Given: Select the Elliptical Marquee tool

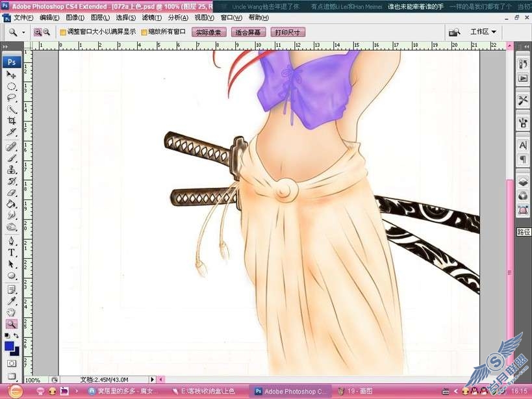Looking at the screenshot, I should tap(12, 86).
